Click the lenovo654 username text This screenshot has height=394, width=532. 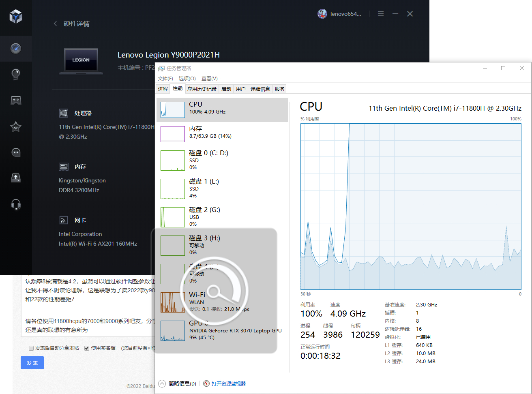tap(345, 14)
